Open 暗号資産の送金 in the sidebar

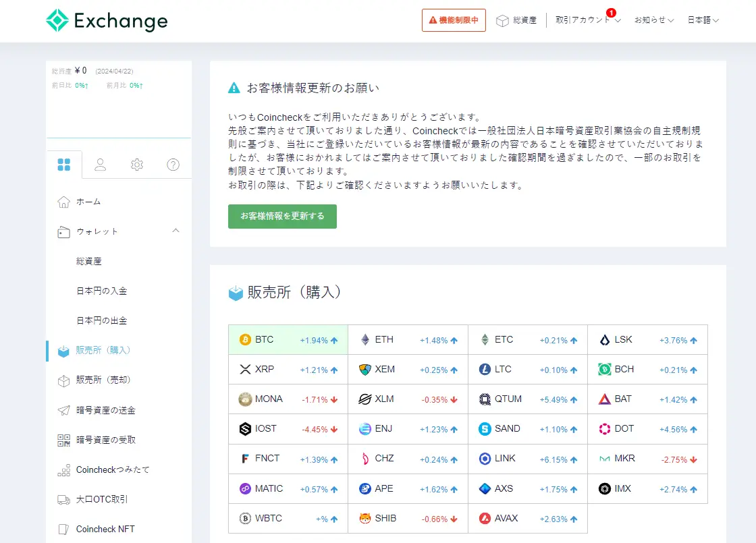(105, 410)
